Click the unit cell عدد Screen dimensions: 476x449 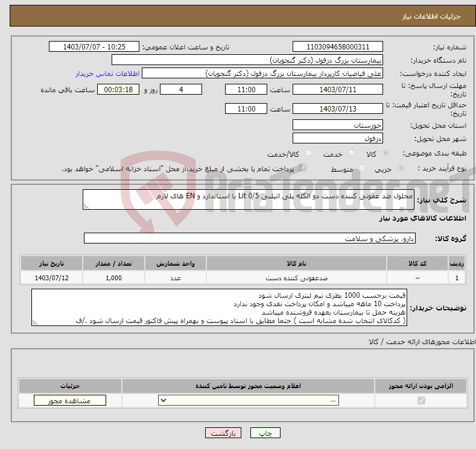176,278
